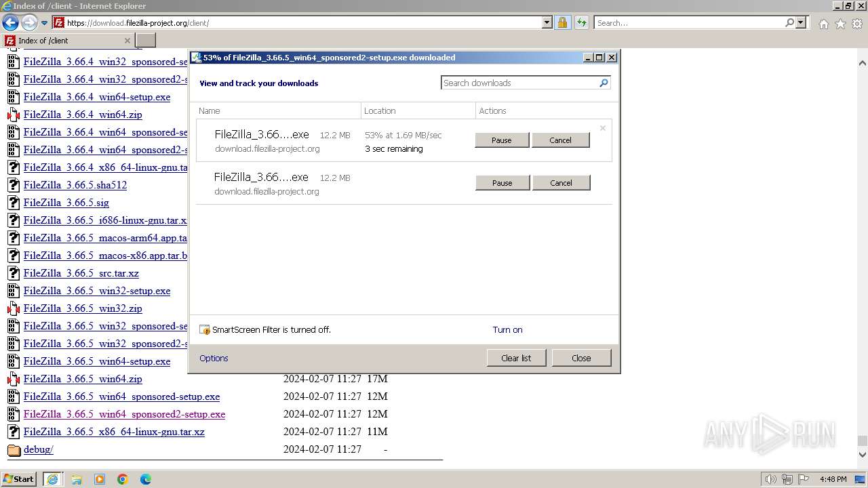Viewport: 868px width, 488px height.
Task: Open FileZilla_3.66.5_x86_64-linux-gnu.tar.xz link
Action: [x=114, y=432]
